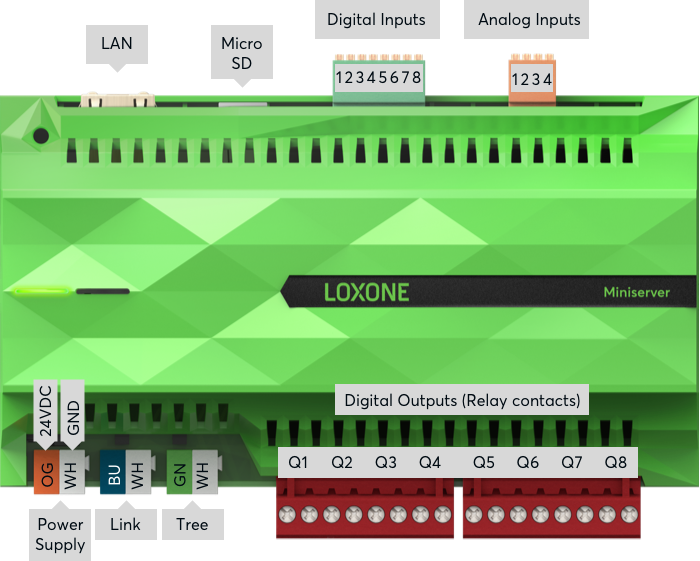The width and height of the screenshot is (700, 561).
Task: Click the LAN port on the device top
Action: (x=118, y=100)
